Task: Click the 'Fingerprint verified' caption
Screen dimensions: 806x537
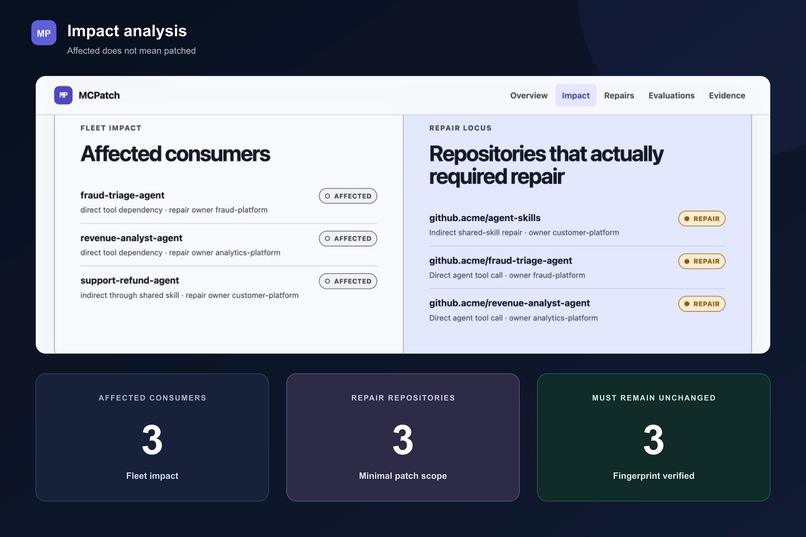Action: click(654, 476)
